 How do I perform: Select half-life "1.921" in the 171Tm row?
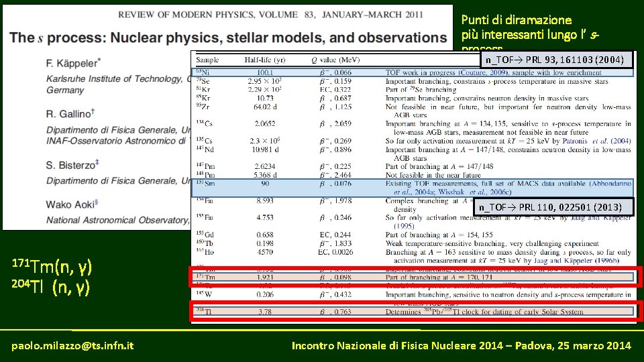pyautogui.click(x=265, y=278)
